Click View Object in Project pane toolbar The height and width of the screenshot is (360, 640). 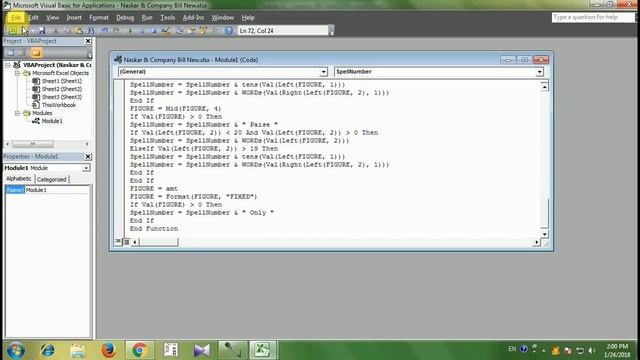coord(21,53)
